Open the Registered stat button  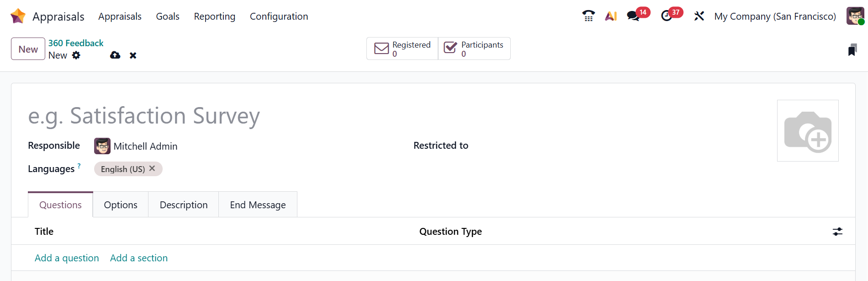(402, 49)
